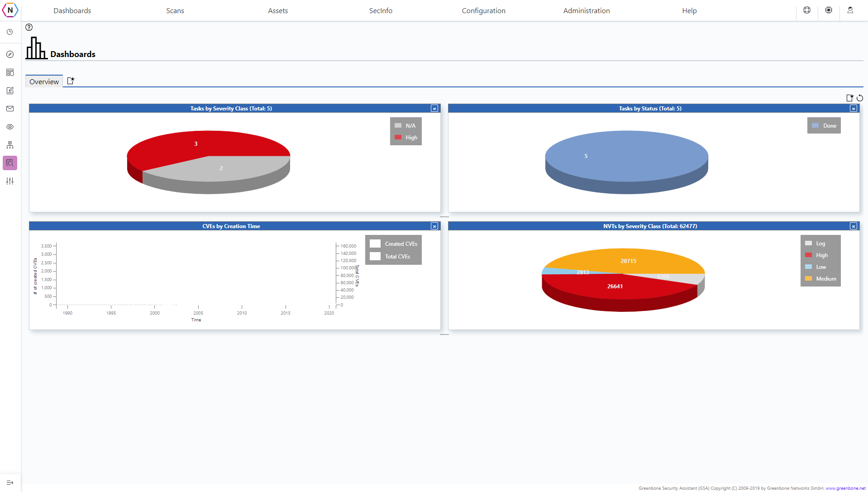Screen dimensions: 868x492
Task: Click the lifebuoy icon in top bar
Action: click(807, 10)
